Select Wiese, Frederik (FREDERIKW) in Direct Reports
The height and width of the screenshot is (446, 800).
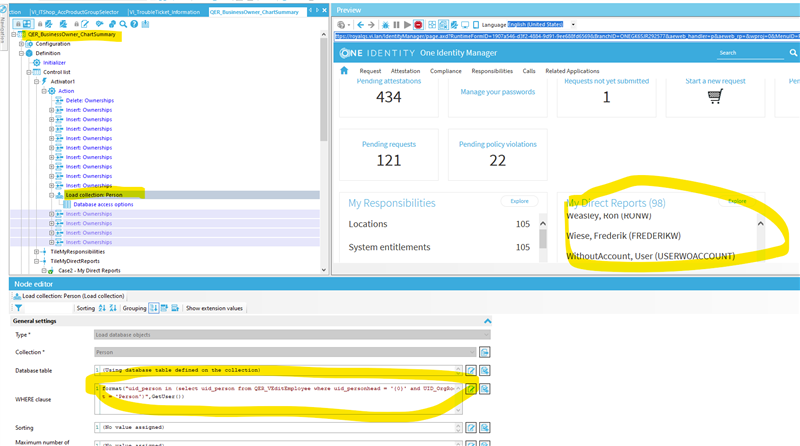623,236
